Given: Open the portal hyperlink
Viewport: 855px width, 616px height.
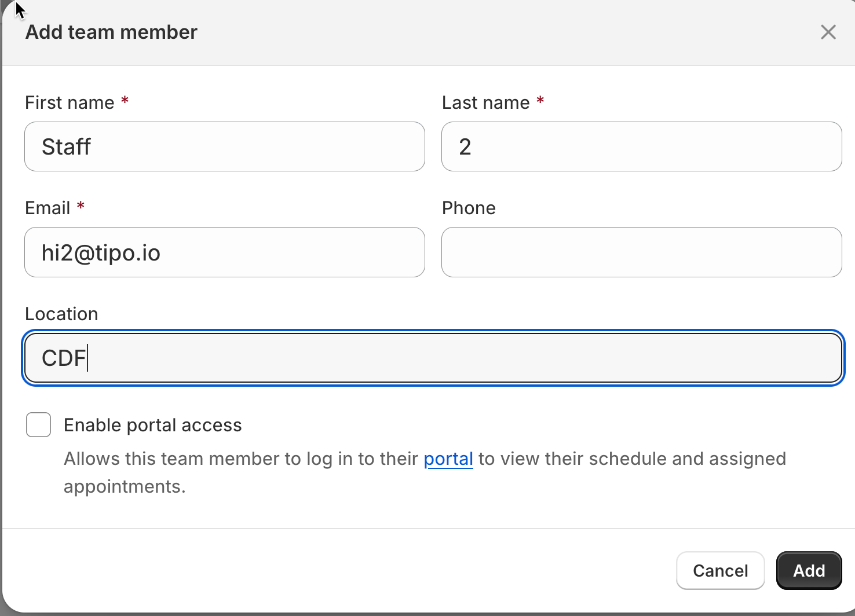Looking at the screenshot, I should [x=448, y=459].
